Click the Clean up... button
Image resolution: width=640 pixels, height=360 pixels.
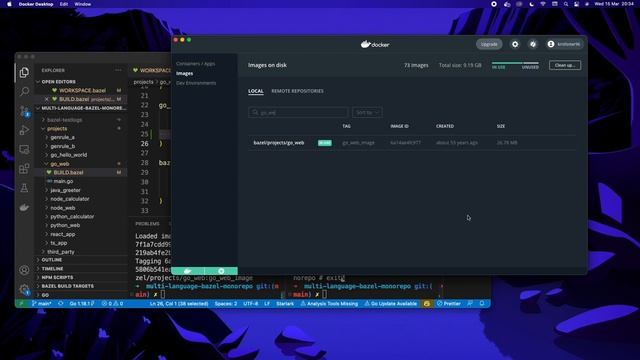[x=565, y=65]
